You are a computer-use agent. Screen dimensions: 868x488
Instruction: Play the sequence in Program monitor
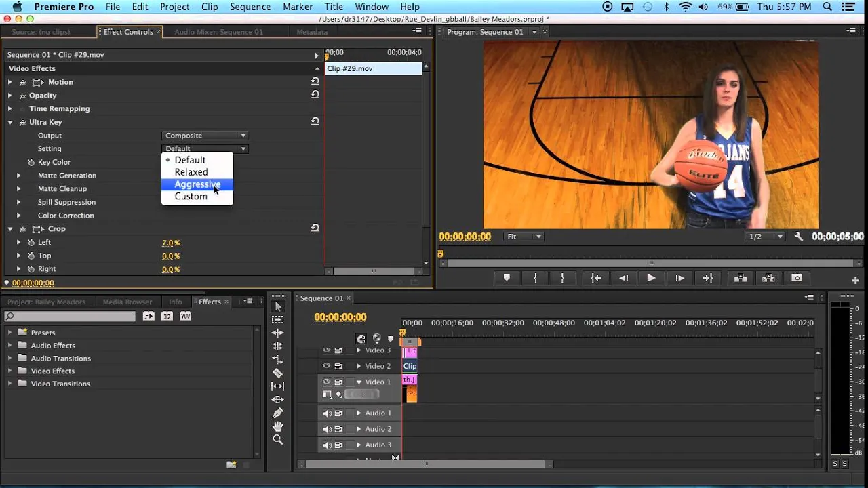point(651,278)
